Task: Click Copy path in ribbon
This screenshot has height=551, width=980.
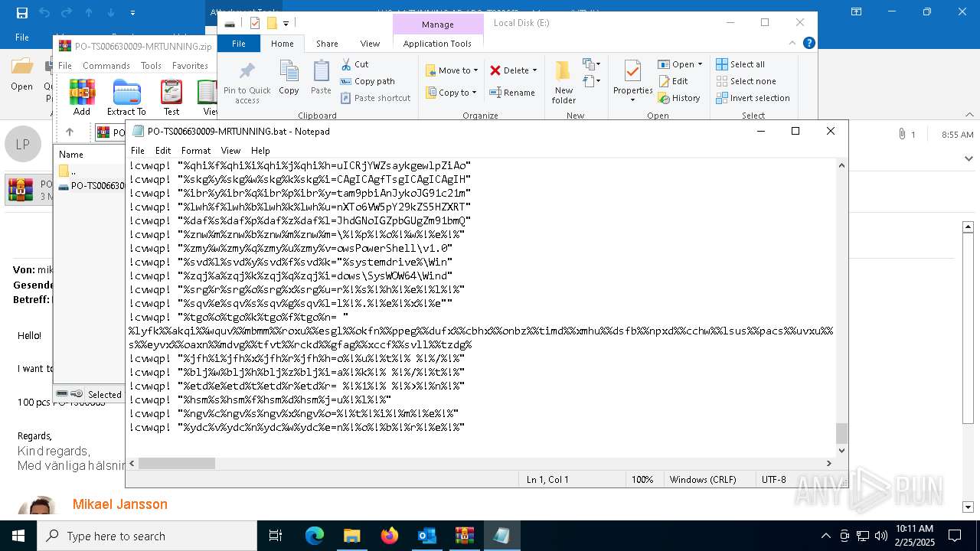Action: pos(367,81)
